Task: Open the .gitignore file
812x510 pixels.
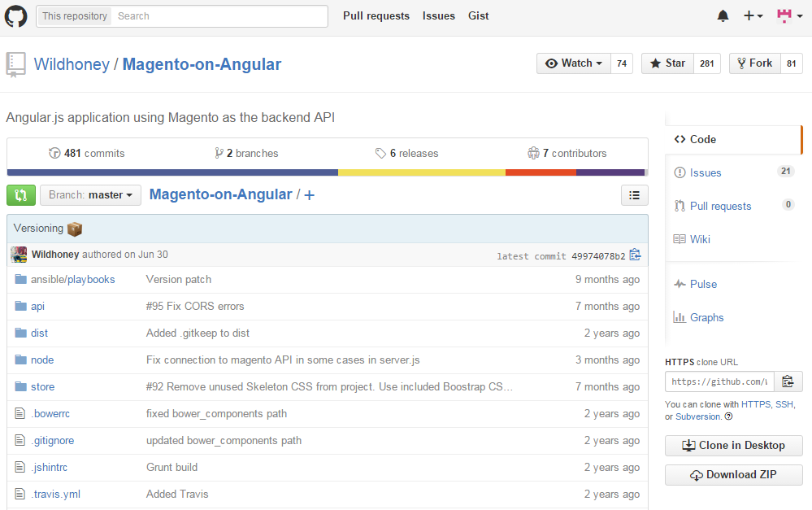Action: click(x=52, y=441)
